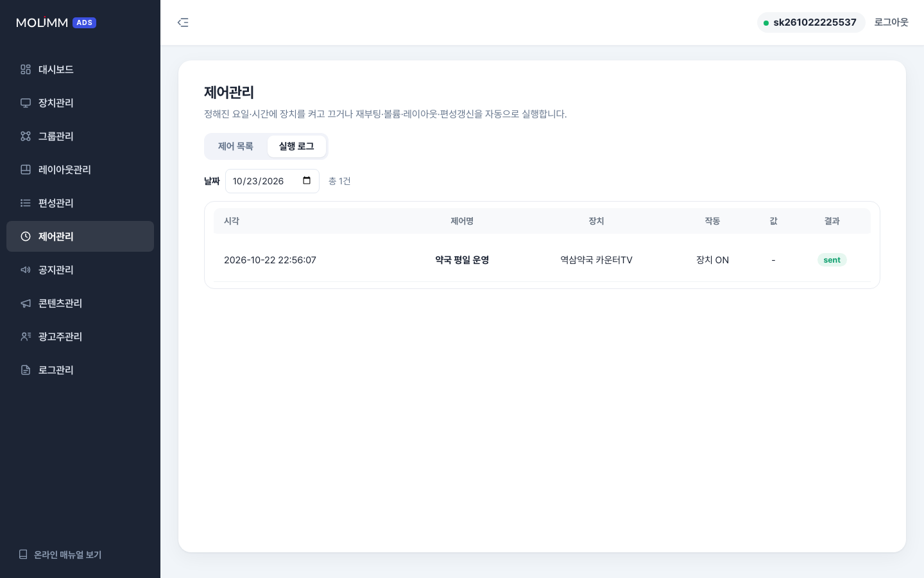
Task: Click the book icon for online manual
Action: [x=23, y=554]
